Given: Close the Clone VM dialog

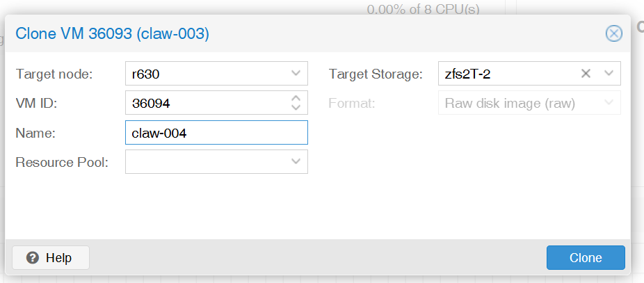Looking at the screenshot, I should [613, 33].
